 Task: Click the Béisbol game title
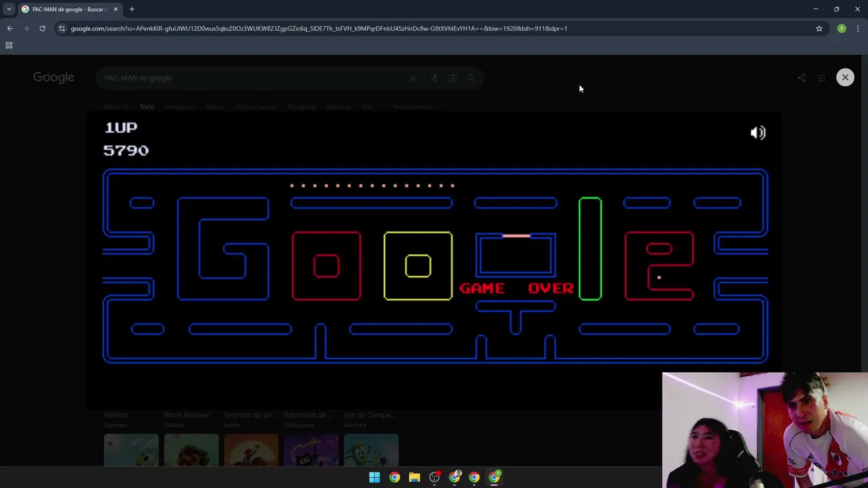pos(116,415)
